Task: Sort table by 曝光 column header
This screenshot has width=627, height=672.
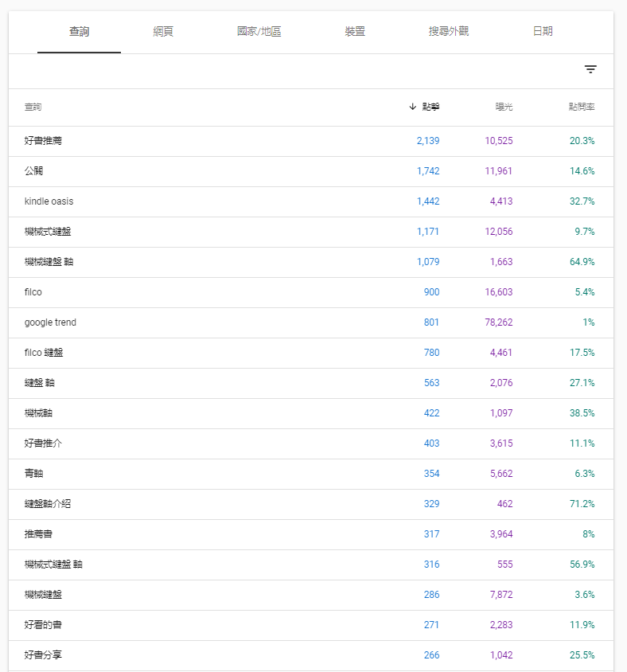Action: click(x=504, y=107)
